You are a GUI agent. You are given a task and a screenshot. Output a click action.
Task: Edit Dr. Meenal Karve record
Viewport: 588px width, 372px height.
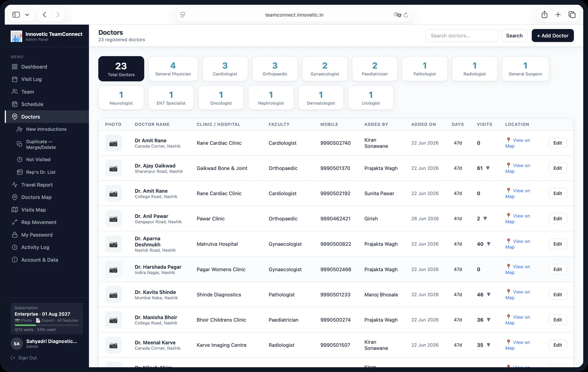click(558, 345)
